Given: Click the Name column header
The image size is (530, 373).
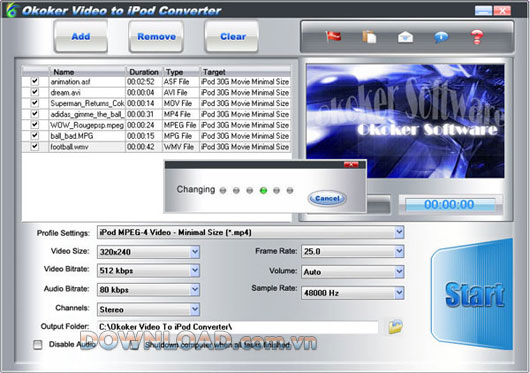Looking at the screenshot, I should 87,72.
